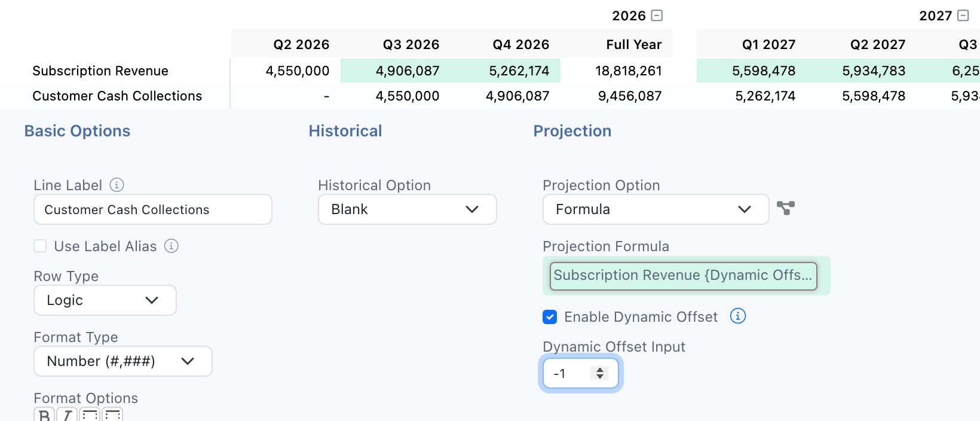Collapse the 2027 year column group
Image resolution: width=980 pixels, height=421 pixels.
(963, 16)
